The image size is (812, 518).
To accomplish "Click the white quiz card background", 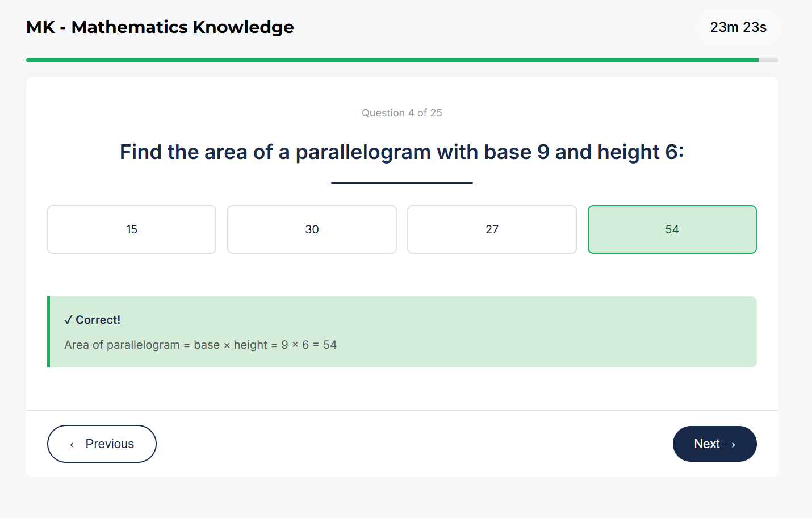I will click(x=401, y=392).
